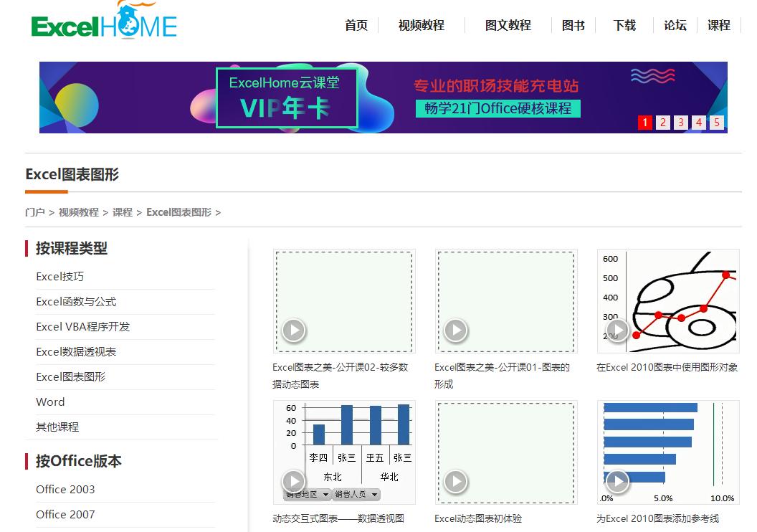Open the 论坛 page from the top menu

click(674, 24)
